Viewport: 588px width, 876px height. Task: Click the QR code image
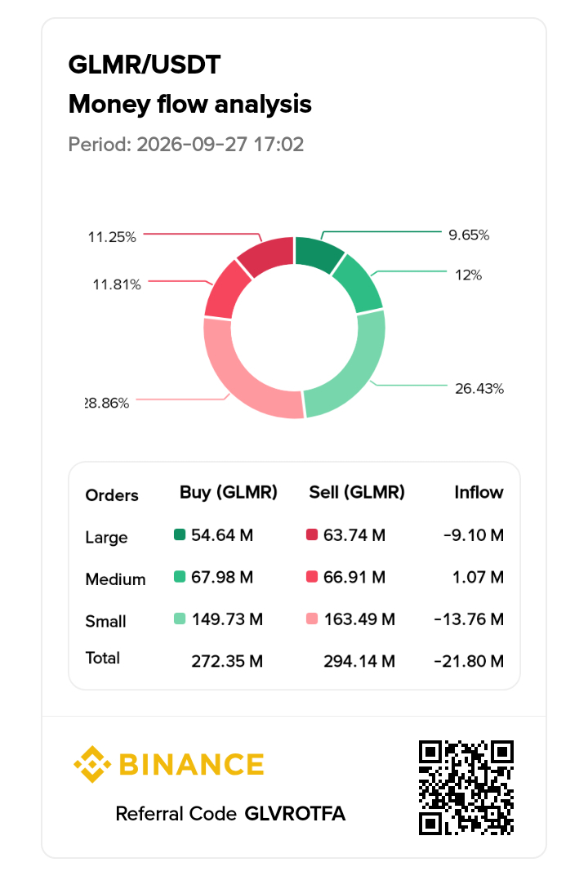click(x=466, y=788)
